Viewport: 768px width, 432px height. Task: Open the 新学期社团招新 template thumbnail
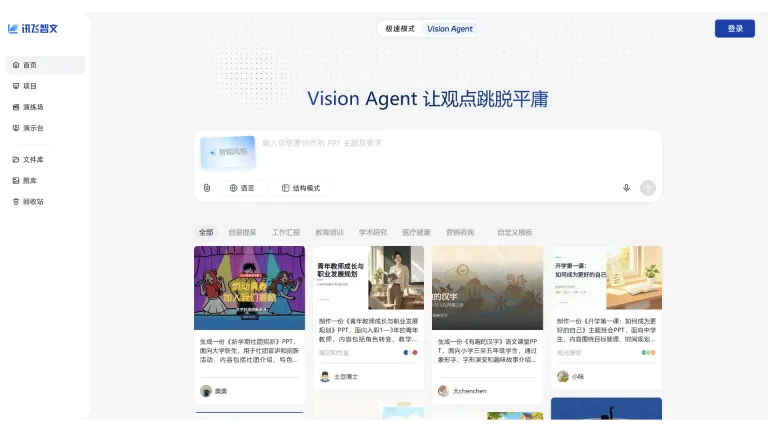pos(249,288)
